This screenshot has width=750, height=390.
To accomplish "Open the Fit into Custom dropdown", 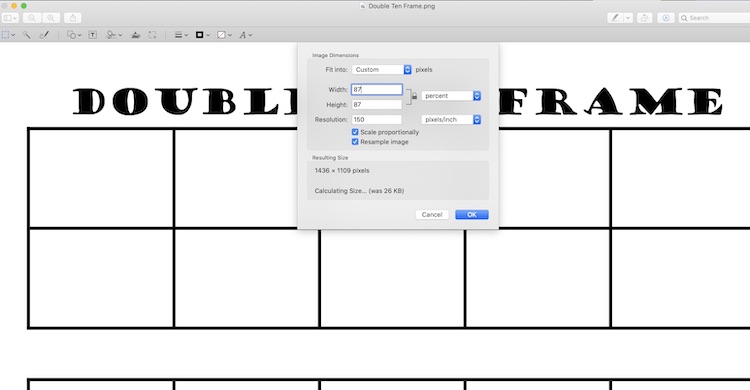I will (x=382, y=69).
